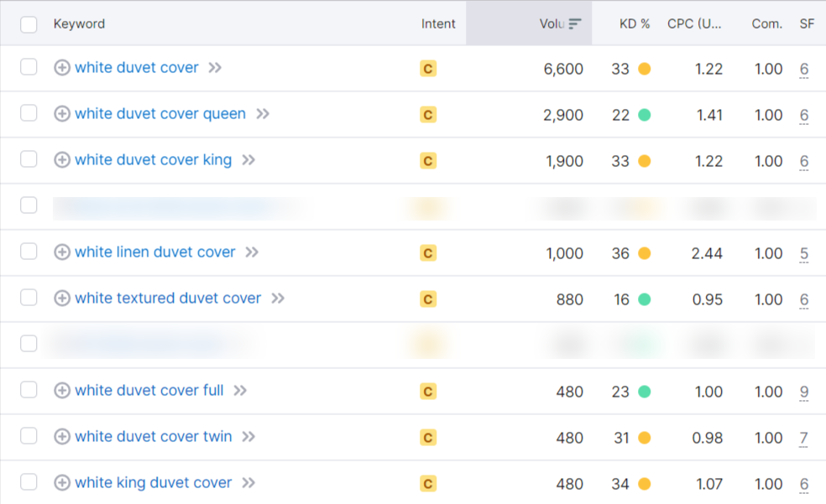This screenshot has height=504, width=826.
Task: Click the plus icon beside "white duvet cover"
Action: [61, 68]
